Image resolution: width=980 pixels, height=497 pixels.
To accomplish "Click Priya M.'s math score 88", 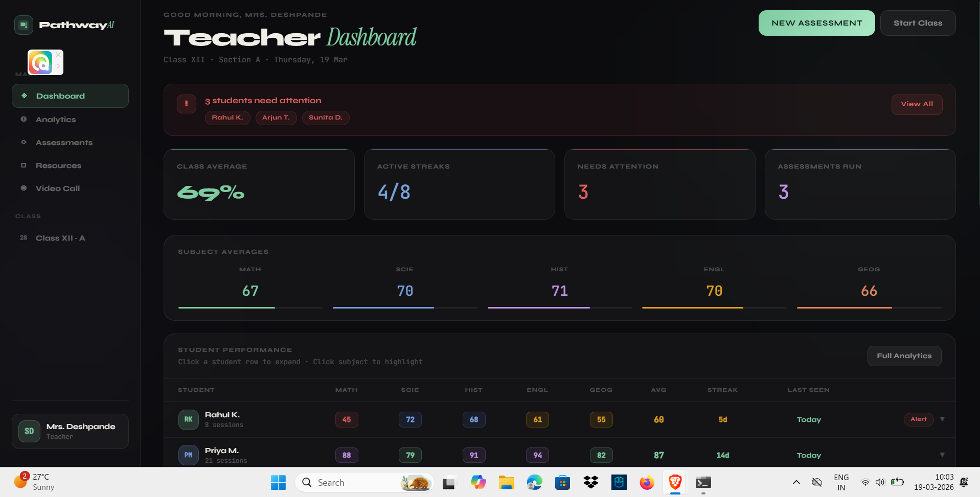I will (x=347, y=455).
